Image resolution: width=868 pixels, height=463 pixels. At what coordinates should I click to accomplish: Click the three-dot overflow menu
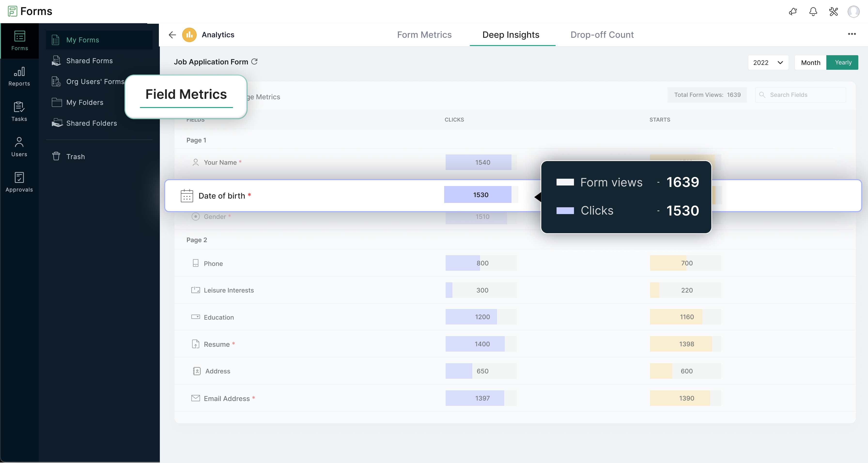852,34
